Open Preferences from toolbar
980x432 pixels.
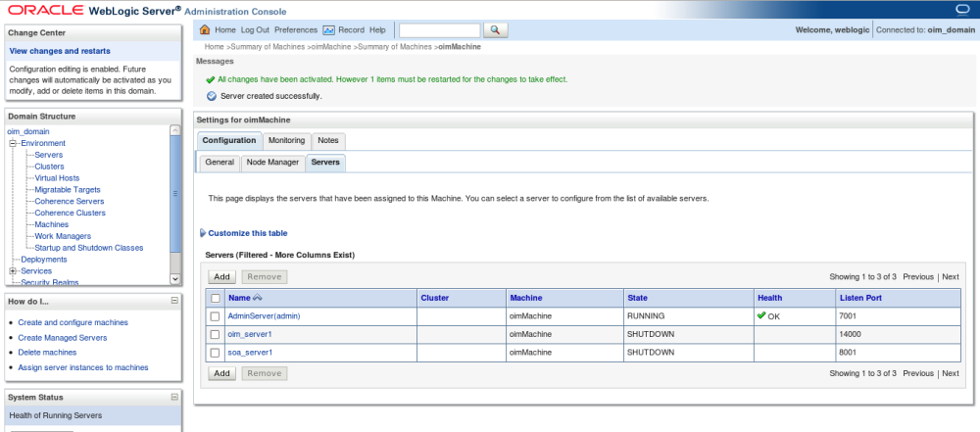coord(296,30)
